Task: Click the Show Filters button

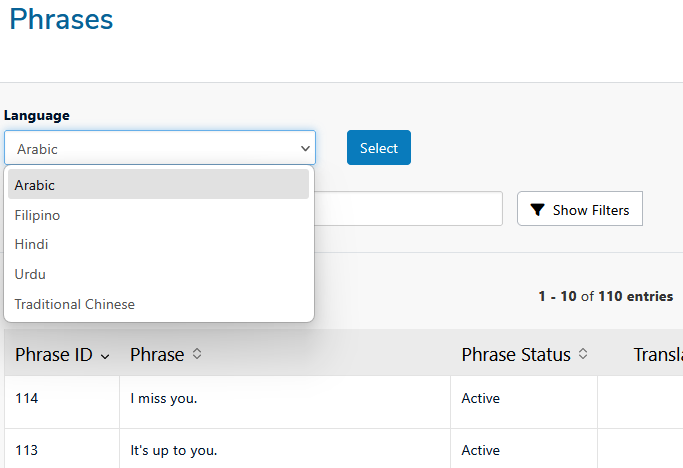Action: pyautogui.click(x=580, y=209)
